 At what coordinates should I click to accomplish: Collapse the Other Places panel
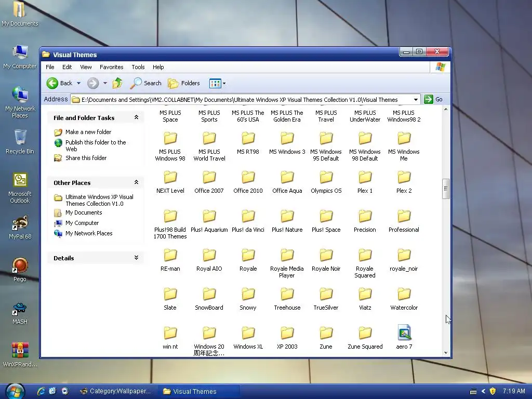[136, 182]
